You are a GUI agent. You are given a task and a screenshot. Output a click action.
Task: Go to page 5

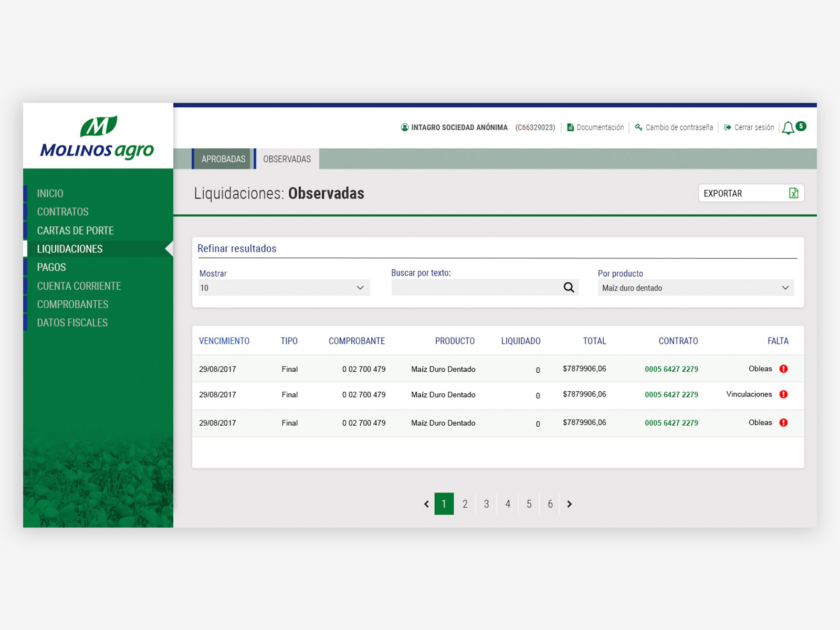529,504
